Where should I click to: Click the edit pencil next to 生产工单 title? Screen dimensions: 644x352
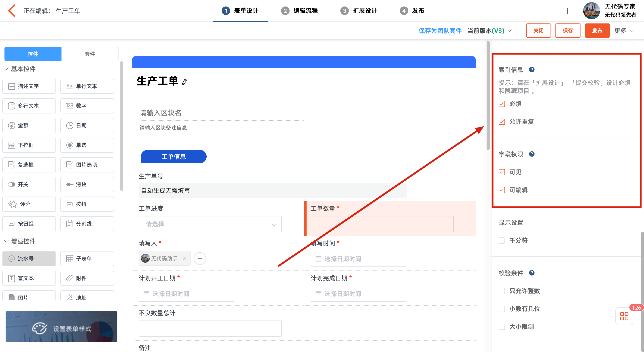[185, 82]
